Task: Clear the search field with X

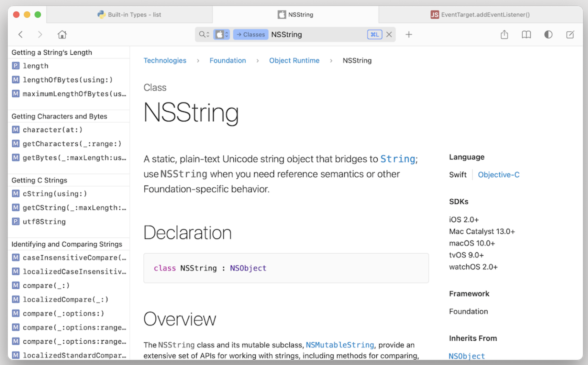Action: pos(389,34)
